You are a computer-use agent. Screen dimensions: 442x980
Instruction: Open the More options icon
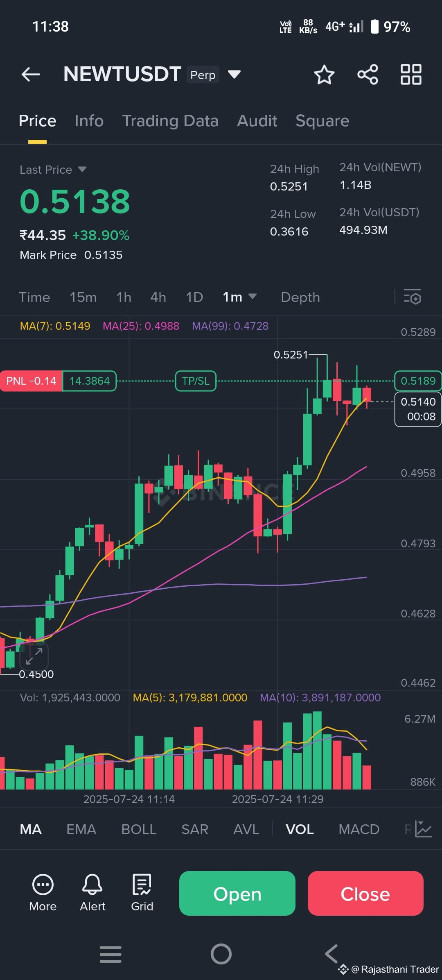[x=43, y=893]
